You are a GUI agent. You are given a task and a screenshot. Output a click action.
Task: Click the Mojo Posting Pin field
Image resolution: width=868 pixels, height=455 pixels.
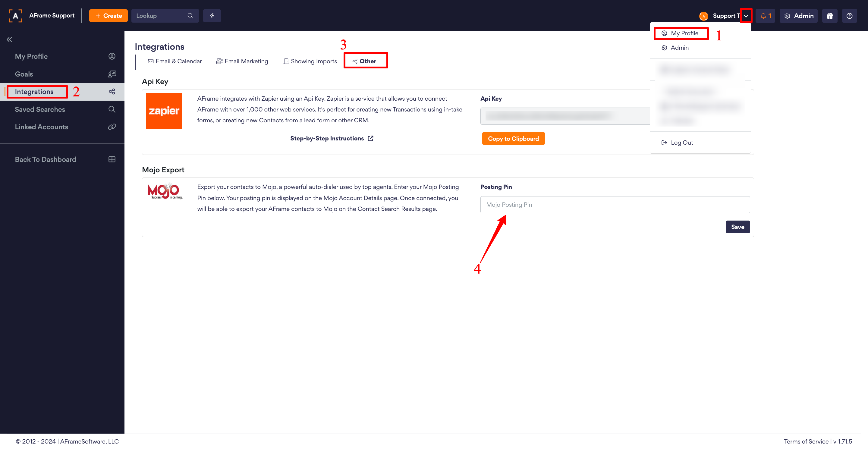(x=615, y=205)
